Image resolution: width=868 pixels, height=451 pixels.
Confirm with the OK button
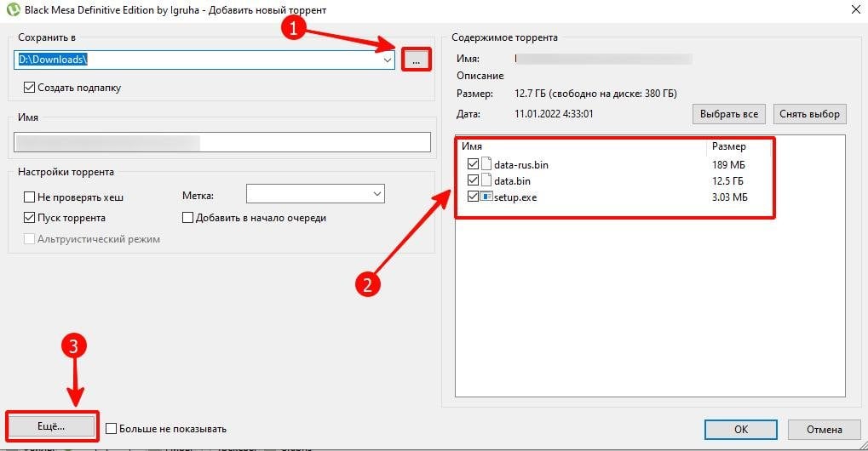pos(741,430)
